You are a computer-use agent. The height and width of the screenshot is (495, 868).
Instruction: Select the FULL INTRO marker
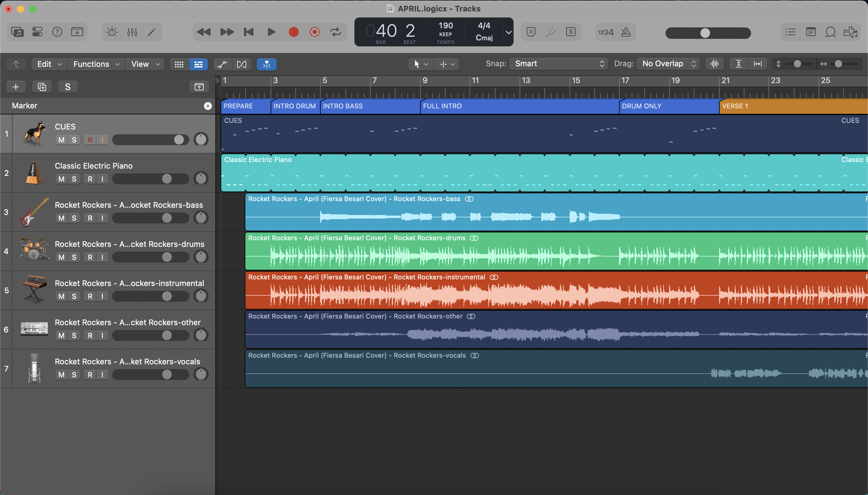click(x=520, y=106)
